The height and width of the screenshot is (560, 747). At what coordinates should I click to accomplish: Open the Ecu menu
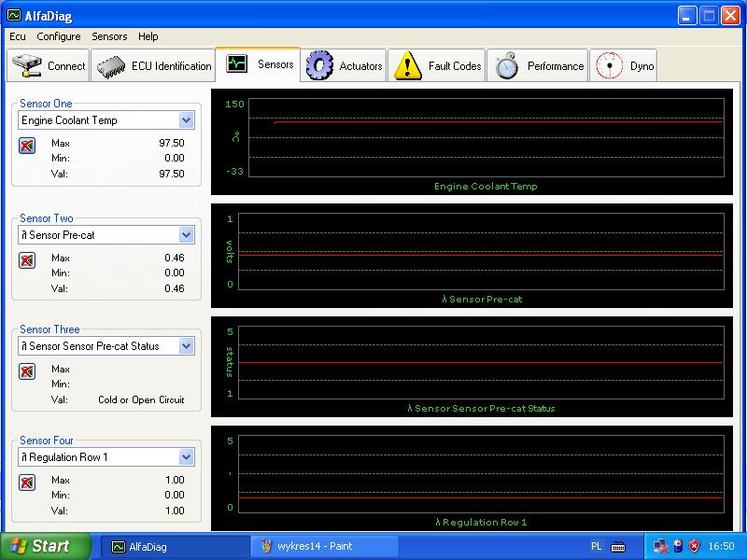coord(18,36)
